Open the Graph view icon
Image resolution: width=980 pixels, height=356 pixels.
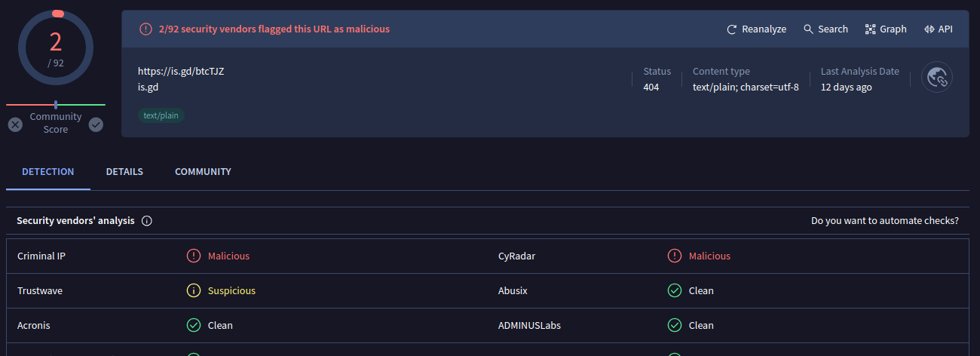point(871,29)
